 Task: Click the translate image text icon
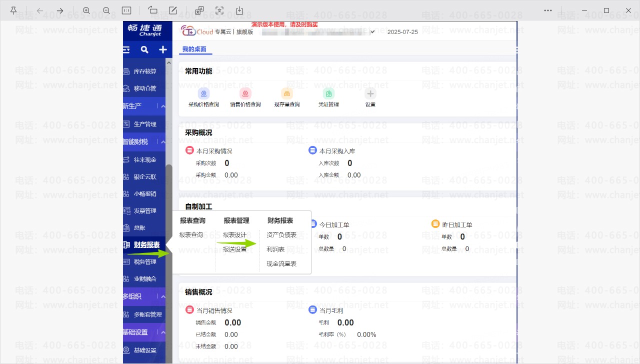(x=199, y=10)
